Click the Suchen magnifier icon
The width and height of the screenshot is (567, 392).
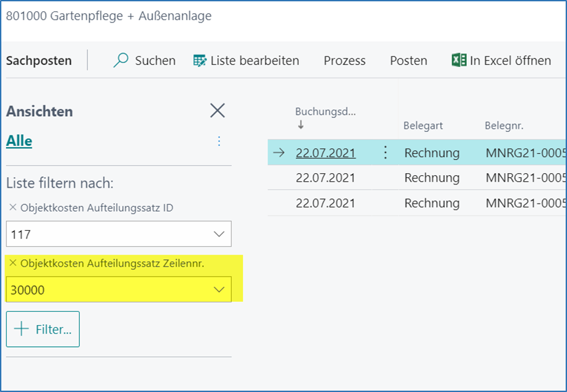point(121,60)
